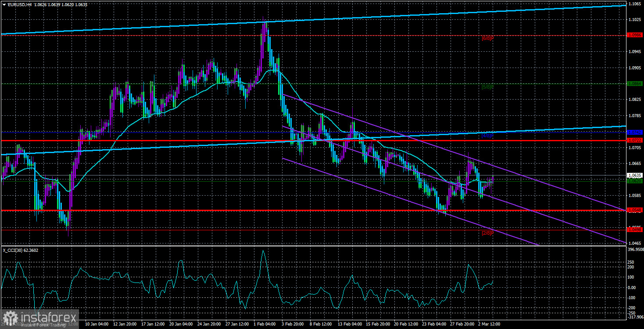Select the 1.0864 green price tag
The image size is (644, 329).
(635, 83)
